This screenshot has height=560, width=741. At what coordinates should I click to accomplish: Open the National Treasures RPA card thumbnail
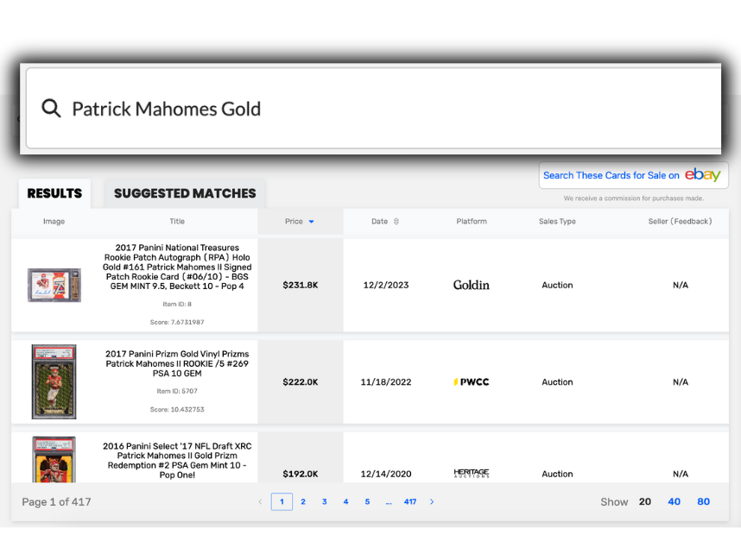tap(54, 285)
